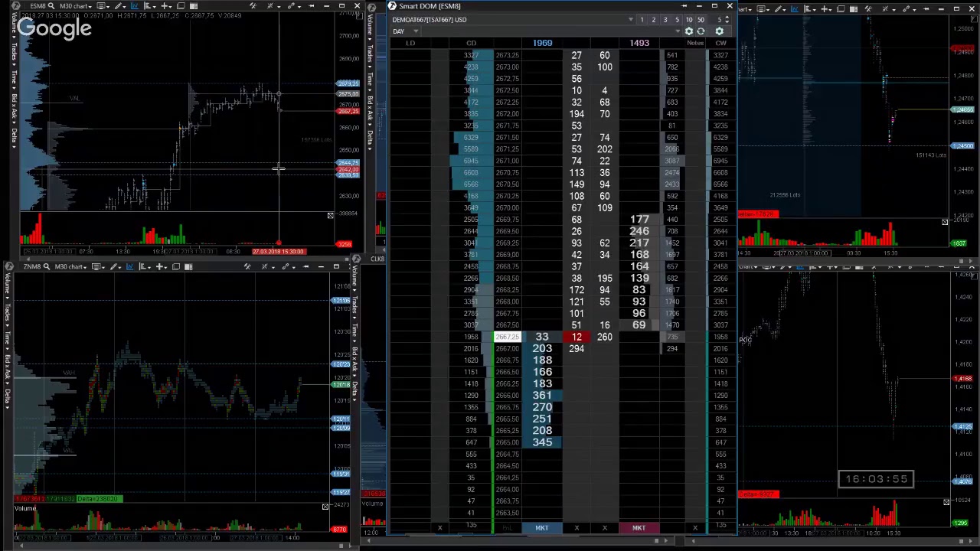Select quantity preset 2 in Smart DOM
The image size is (980, 551).
click(x=654, y=20)
